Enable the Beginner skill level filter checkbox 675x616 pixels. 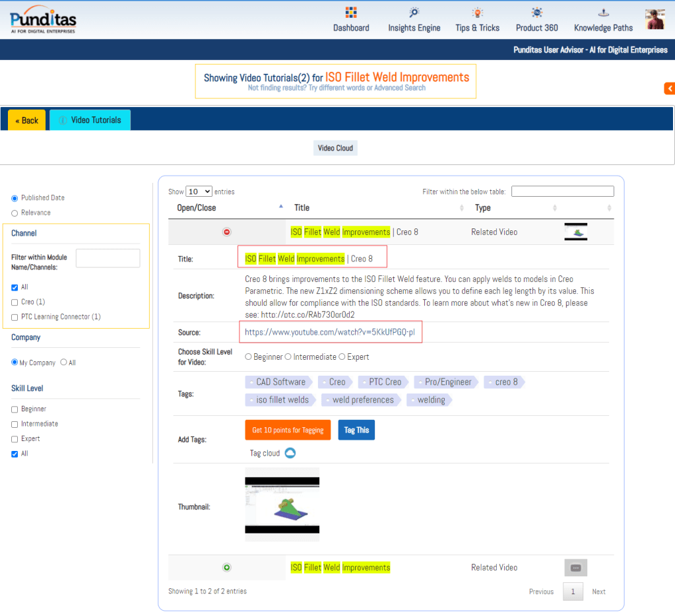[15, 409]
